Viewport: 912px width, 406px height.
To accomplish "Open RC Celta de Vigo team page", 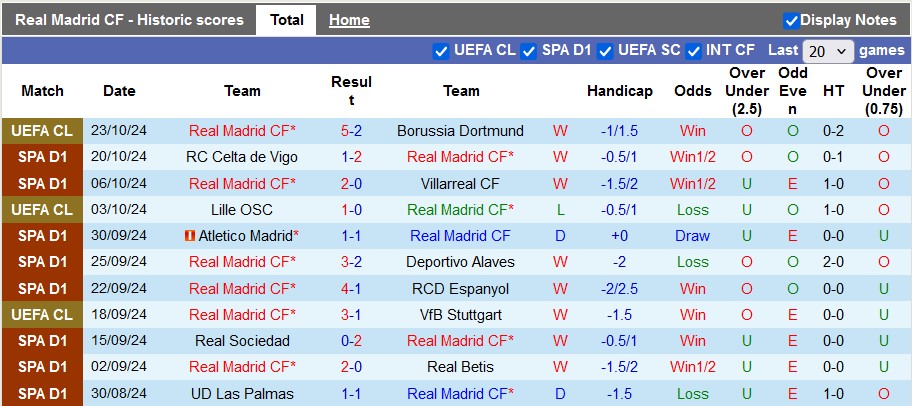I will click(x=242, y=157).
